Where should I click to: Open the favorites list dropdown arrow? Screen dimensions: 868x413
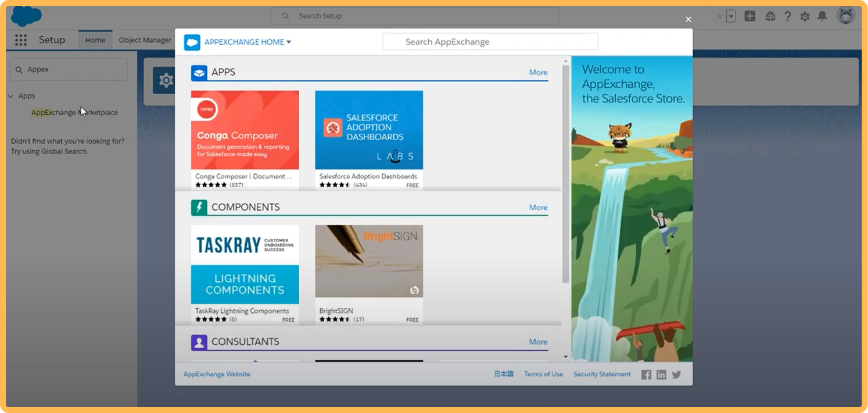[x=731, y=16]
